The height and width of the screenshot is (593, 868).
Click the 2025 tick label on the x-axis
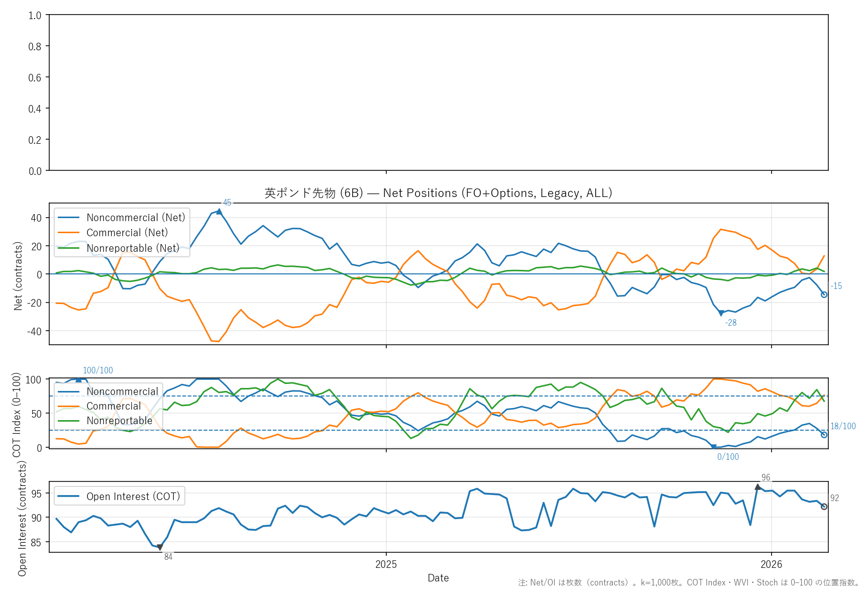[x=386, y=564]
